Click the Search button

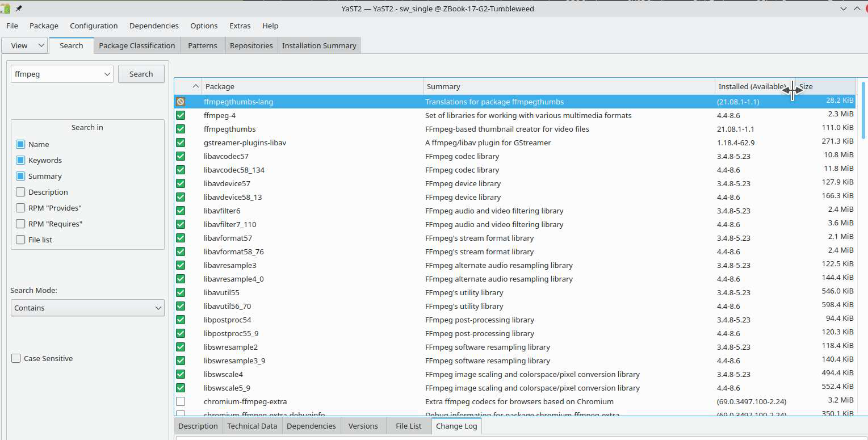point(141,74)
